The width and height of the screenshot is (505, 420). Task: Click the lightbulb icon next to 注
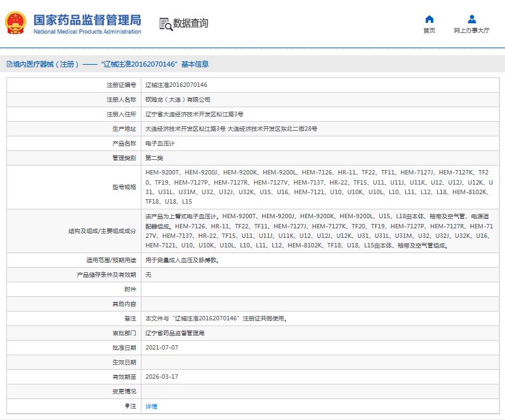point(127,406)
